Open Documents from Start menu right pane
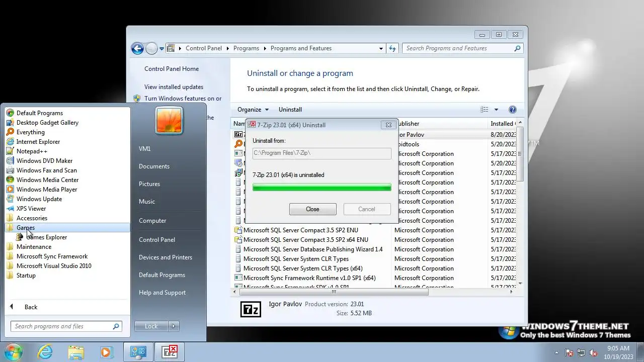Screen dimensions: 644x362 [x=154, y=166]
